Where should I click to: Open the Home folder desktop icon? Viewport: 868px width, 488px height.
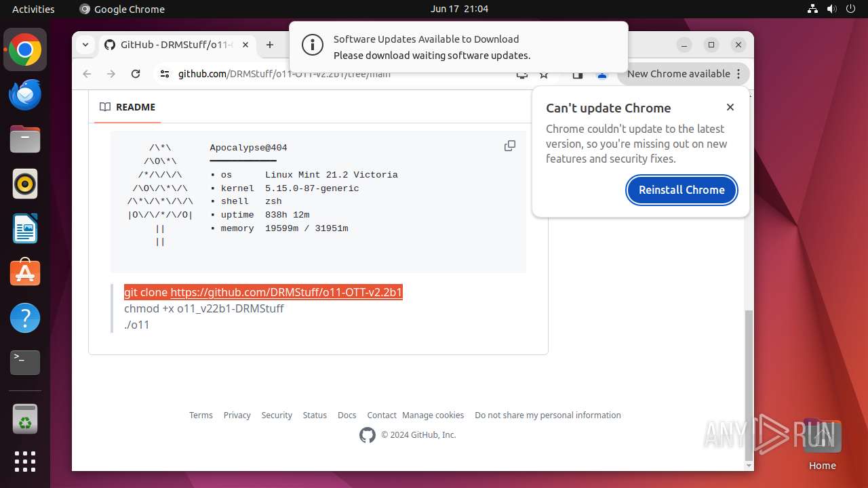822,444
